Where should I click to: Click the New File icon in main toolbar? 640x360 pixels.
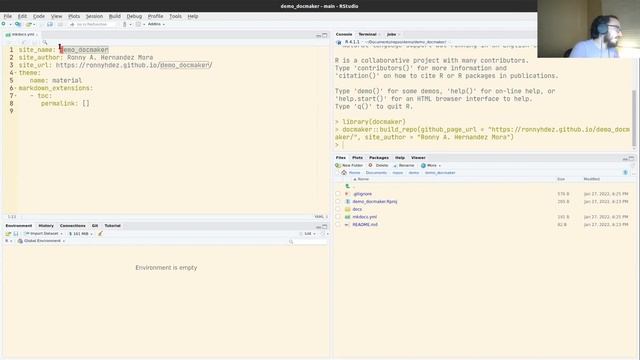[x=4, y=24]
